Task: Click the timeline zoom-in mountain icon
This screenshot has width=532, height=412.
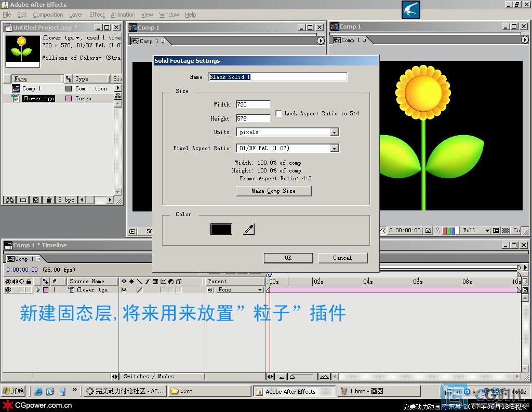Action: [x=324, y=377]
